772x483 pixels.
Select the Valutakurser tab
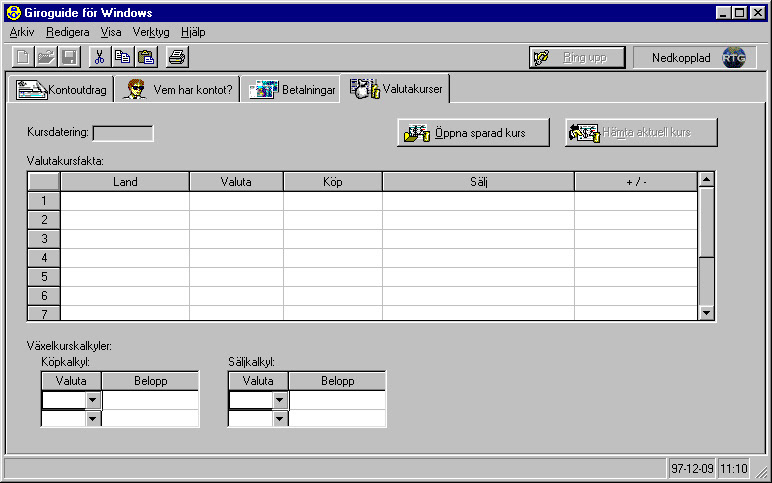click(x=395, y=89)
